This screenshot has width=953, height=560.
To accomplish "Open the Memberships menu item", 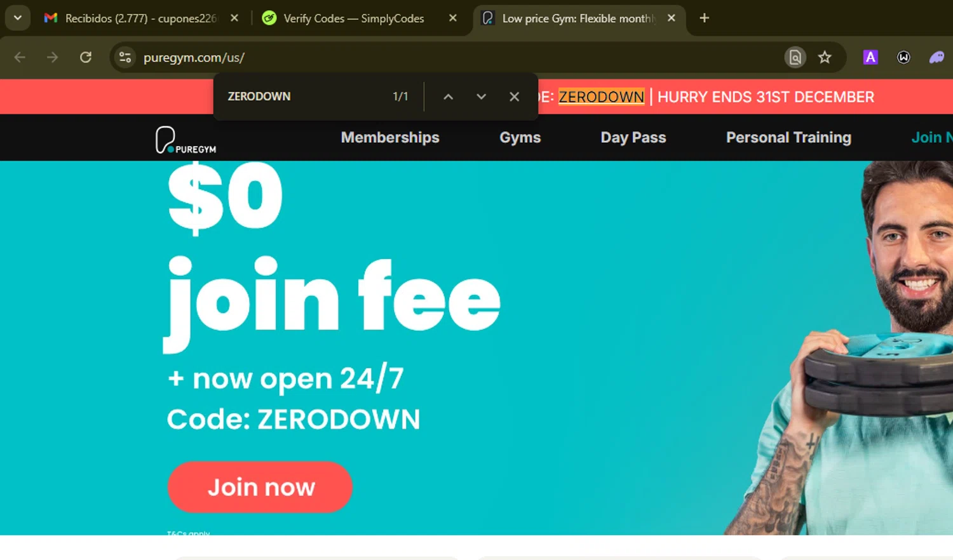I will point(390,138).
